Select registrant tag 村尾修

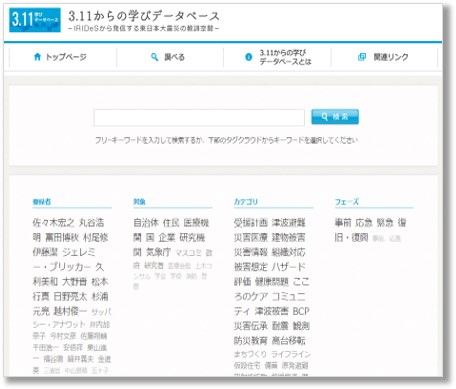(x=96, y=238)
